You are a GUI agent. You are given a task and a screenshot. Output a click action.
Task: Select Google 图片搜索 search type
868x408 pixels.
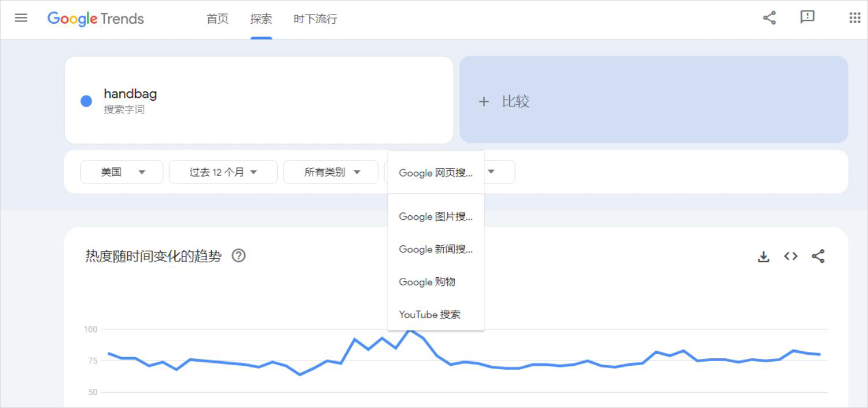click(436, 216)
